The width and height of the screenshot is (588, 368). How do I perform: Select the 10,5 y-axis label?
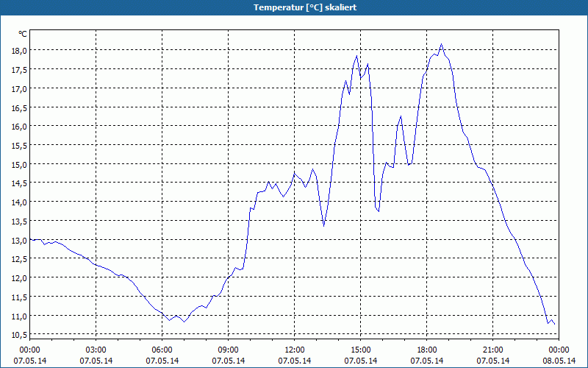point(19,335)
